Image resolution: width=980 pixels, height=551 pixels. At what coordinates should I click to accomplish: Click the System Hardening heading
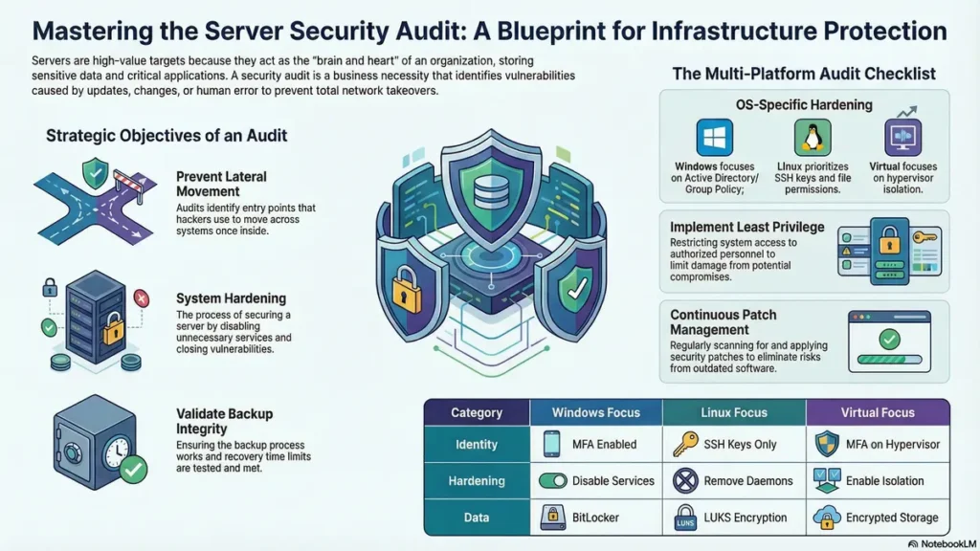[x=231, y=298]
